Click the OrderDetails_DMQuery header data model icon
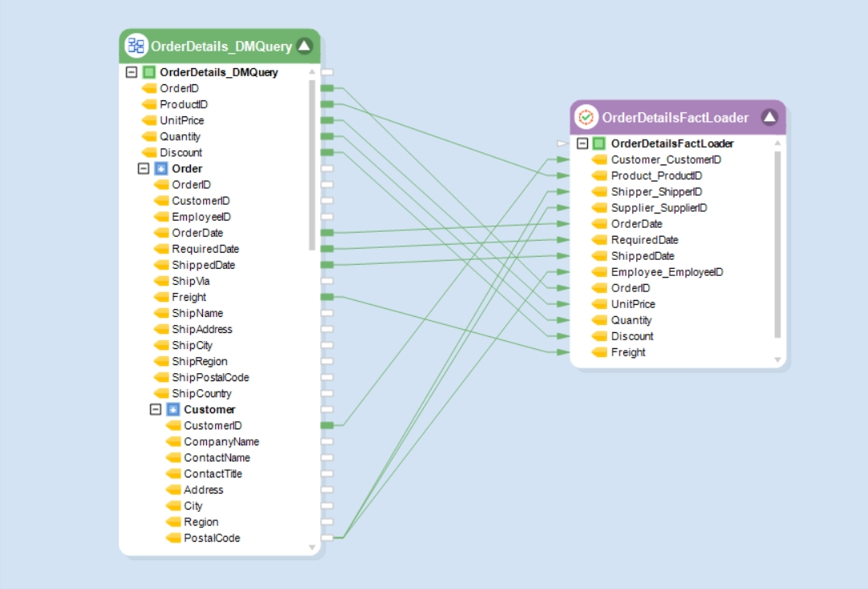The width and height of the screenshot is (868, 589). coord(136,46)
